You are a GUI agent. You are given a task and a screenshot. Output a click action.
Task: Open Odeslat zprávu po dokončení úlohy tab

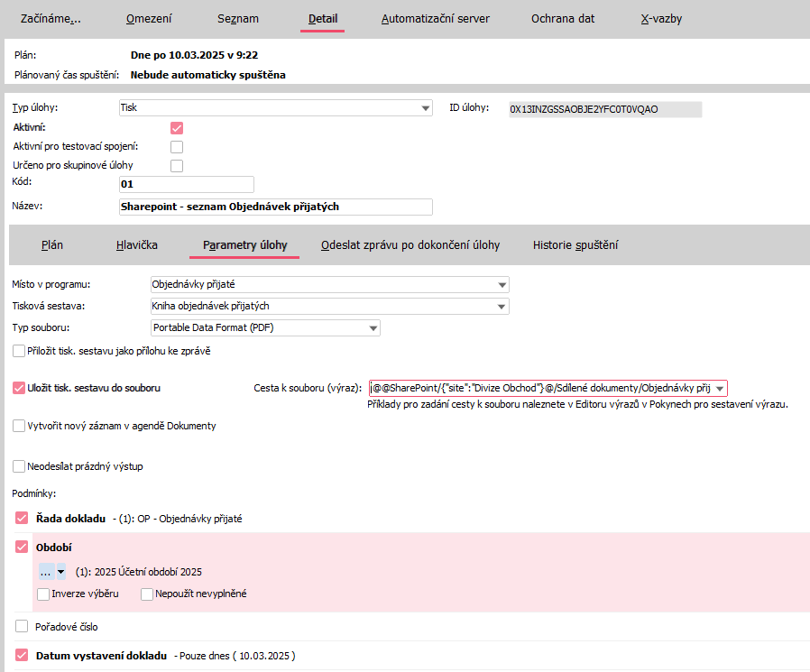(410, 244)
